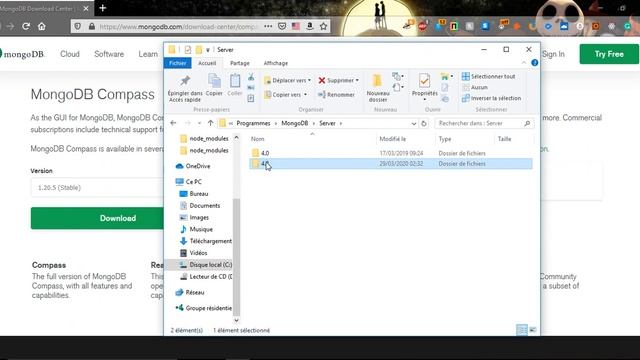
Task: Click navigation pane scrollbar down arrow
Action: pyautogui.click(x=236, y=321)
